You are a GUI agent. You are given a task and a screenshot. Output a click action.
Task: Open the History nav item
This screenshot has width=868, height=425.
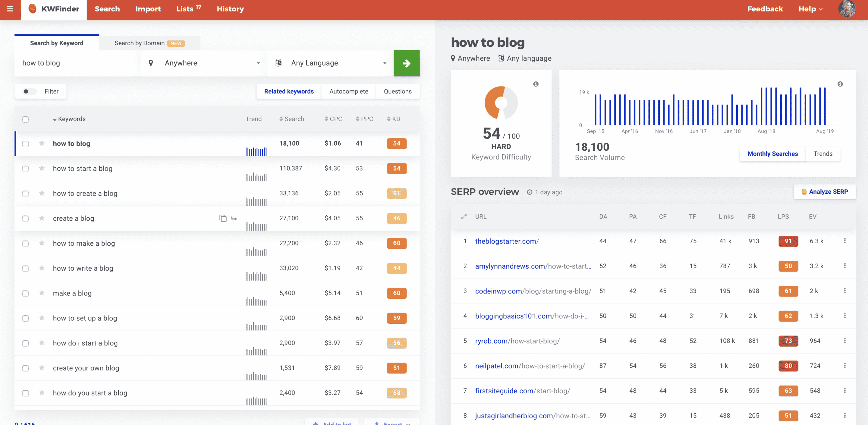pos(230,9)
